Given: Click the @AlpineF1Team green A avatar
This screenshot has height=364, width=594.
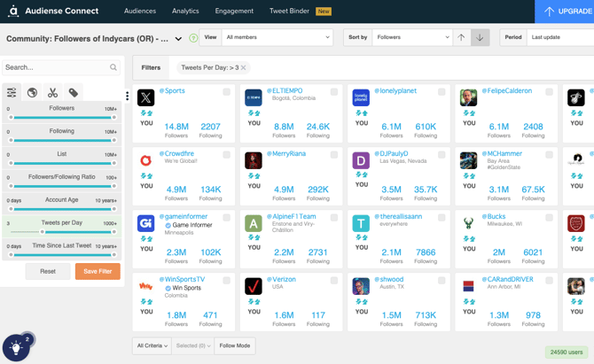Looking at the screenshot, I should pyautogui.click(x=254, y=223).
